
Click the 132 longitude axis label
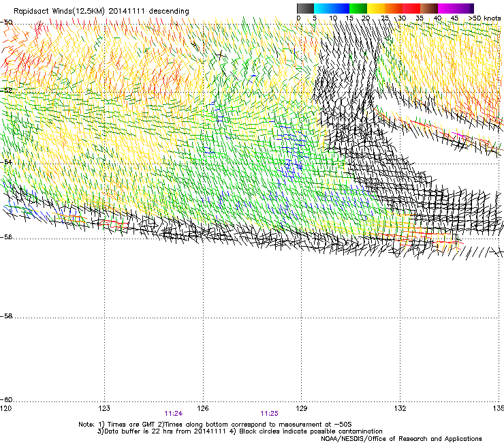click(x=400, y=408)
